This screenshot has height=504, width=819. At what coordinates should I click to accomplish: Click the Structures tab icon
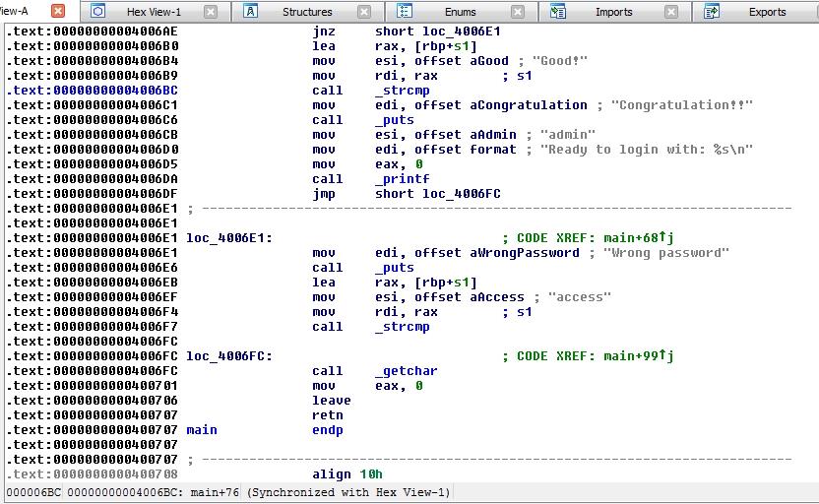(251, 11)
